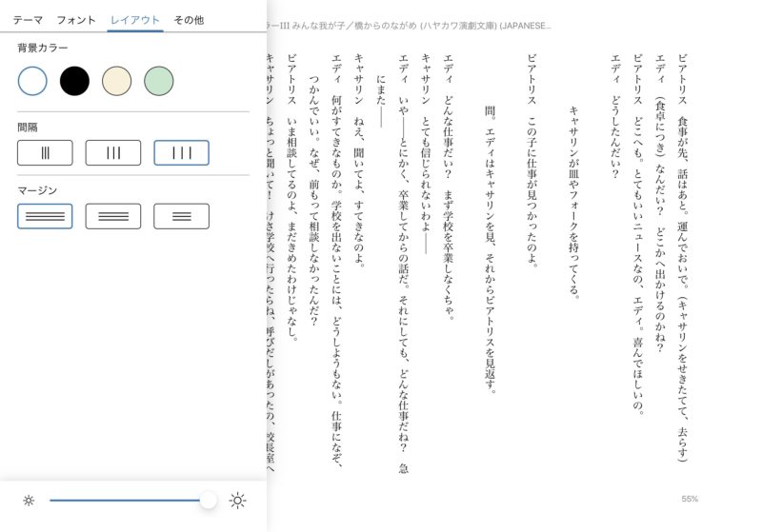762x532 pixels.
Task: Switch to the フォント tab
Action: [76, 20]
